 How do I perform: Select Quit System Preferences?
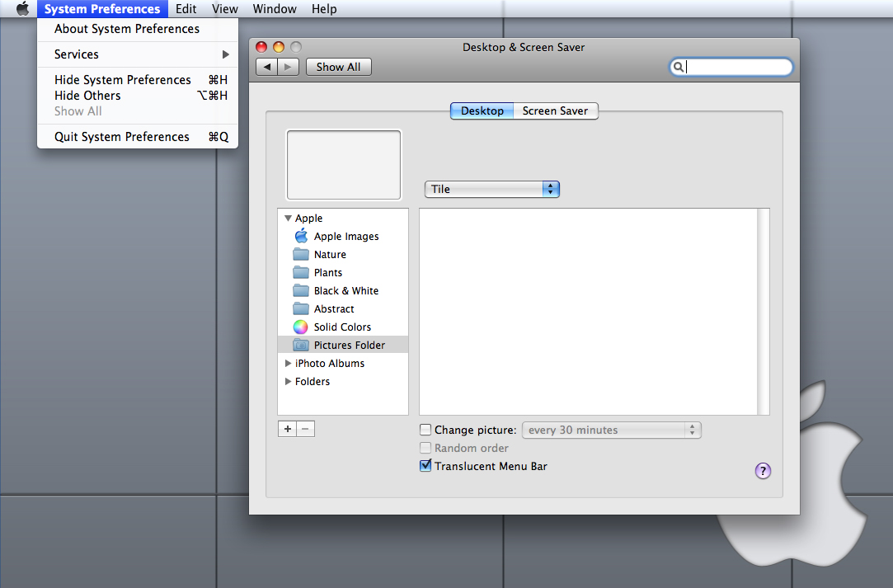click(x=138, y=137)
